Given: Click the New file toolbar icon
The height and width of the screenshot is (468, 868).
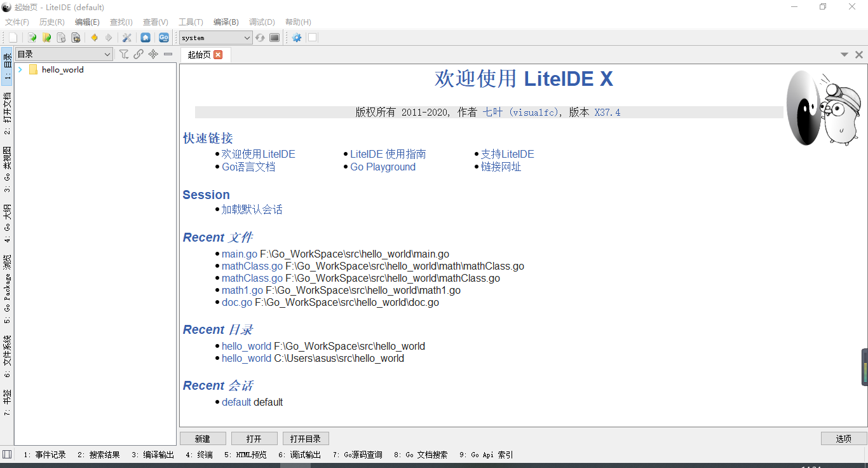Looking at the screenshot, I should click(x=13, y=38).
